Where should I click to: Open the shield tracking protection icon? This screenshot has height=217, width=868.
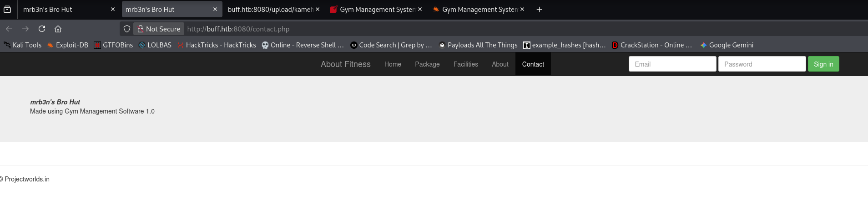[127, 29]
